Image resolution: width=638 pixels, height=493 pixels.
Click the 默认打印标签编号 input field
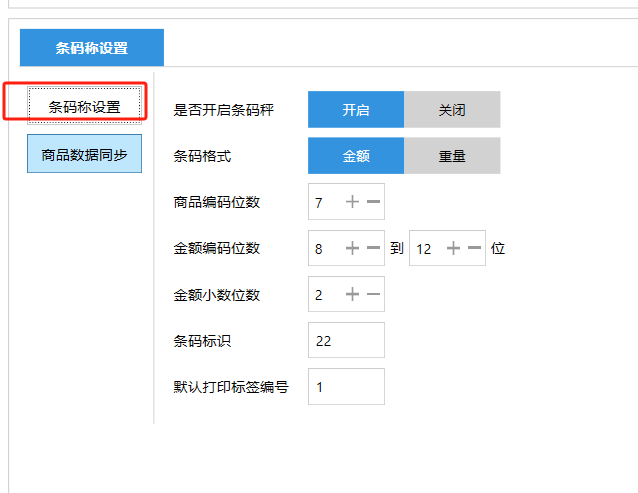point(346,386)
